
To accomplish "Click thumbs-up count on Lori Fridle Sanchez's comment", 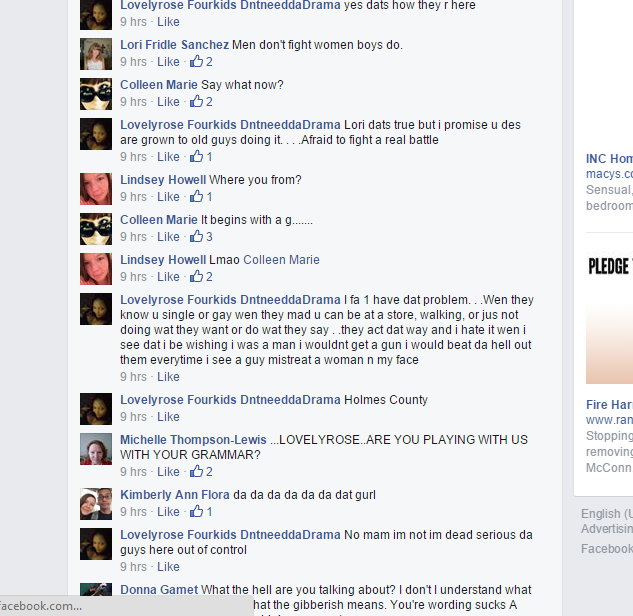I will pos(209,62).
